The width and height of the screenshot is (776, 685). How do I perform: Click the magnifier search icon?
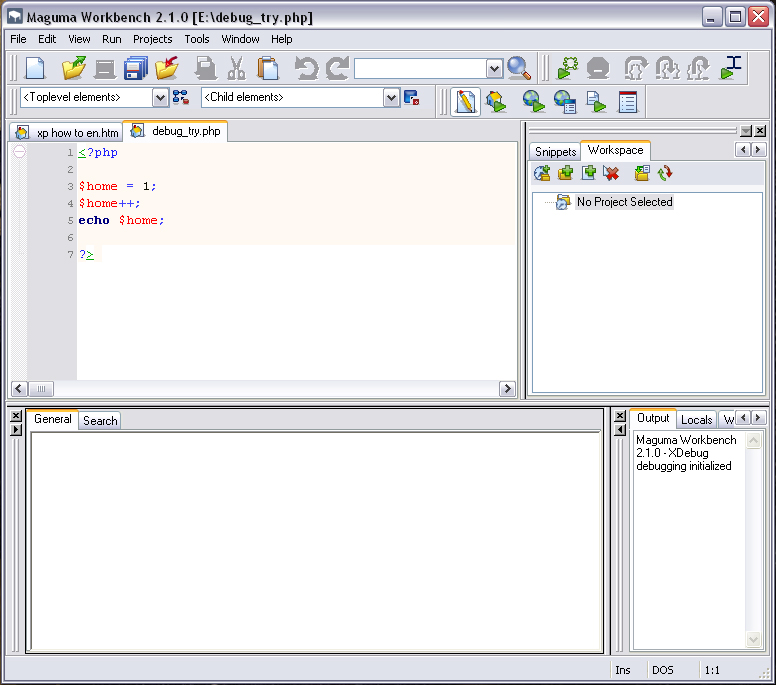(x=519, y=68)
